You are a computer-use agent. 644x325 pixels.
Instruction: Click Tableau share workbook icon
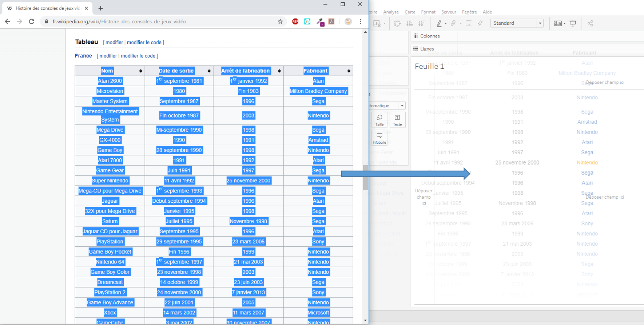point(590,23)
